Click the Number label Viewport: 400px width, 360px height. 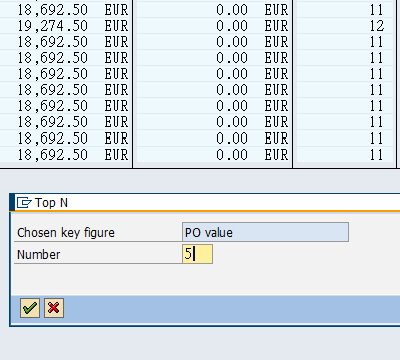(x=39, y=255)
